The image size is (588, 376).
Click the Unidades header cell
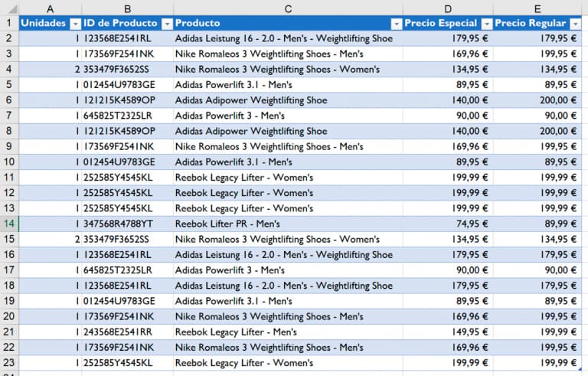click(x=51, y=23)
